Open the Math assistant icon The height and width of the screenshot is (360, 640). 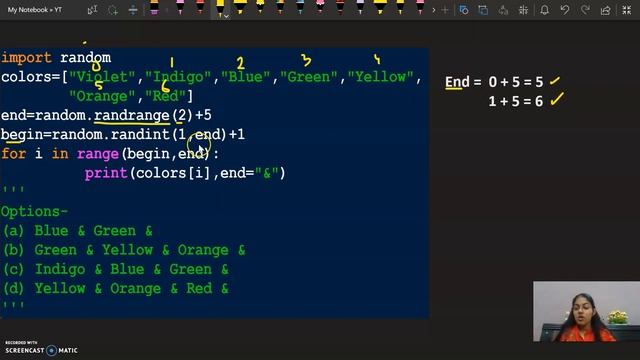tap(523, 10)
